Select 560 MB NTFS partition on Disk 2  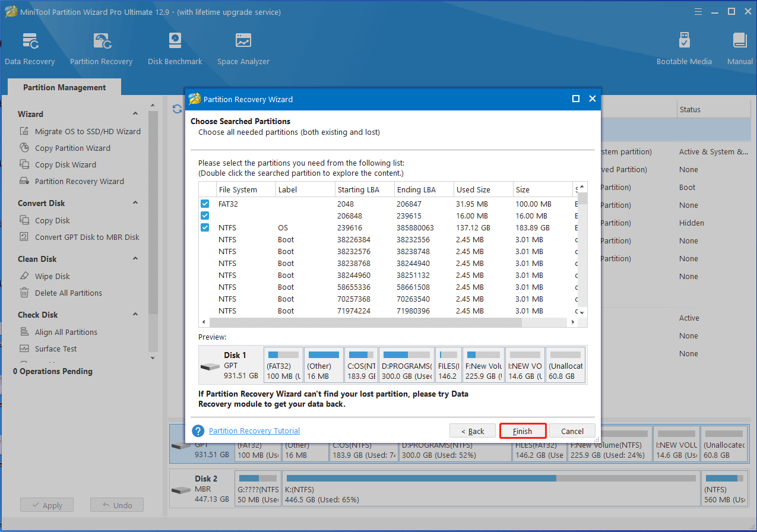pos(724,489)
